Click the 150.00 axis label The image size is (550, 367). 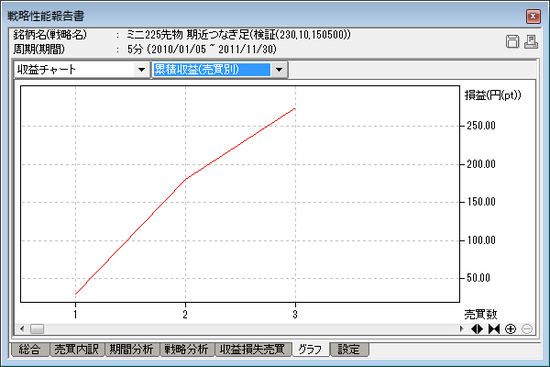pos(481,202)
